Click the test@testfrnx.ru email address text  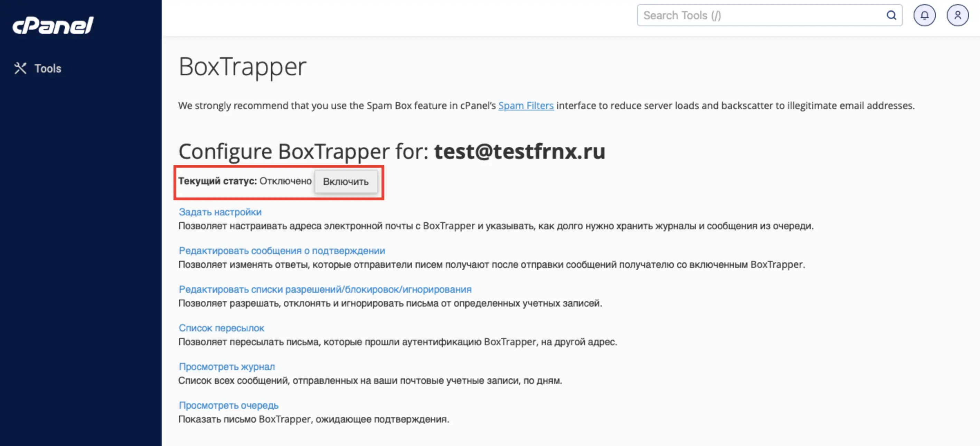[x=520, y=151]
